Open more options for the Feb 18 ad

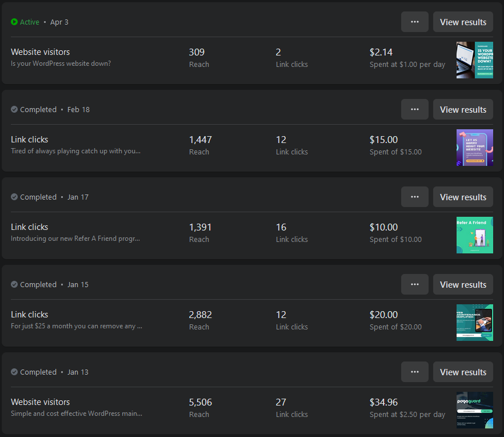coord(415,109)
